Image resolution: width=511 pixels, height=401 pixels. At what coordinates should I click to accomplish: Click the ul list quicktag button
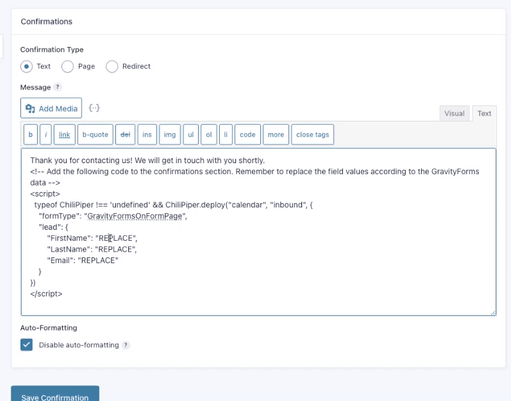[191, 134]
